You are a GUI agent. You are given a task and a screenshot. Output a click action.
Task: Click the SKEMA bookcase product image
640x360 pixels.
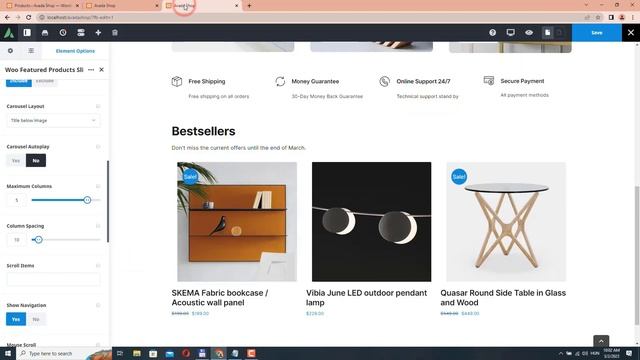tap(237, 222)
